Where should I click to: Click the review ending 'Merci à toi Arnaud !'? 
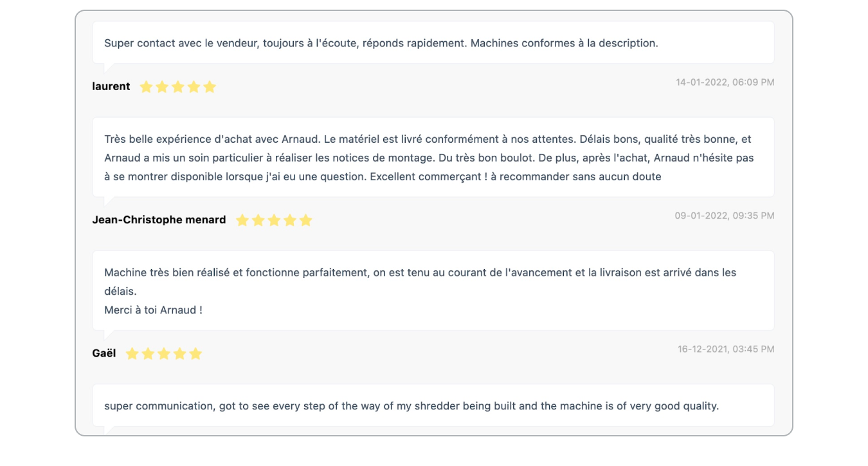tap(433, 291)
